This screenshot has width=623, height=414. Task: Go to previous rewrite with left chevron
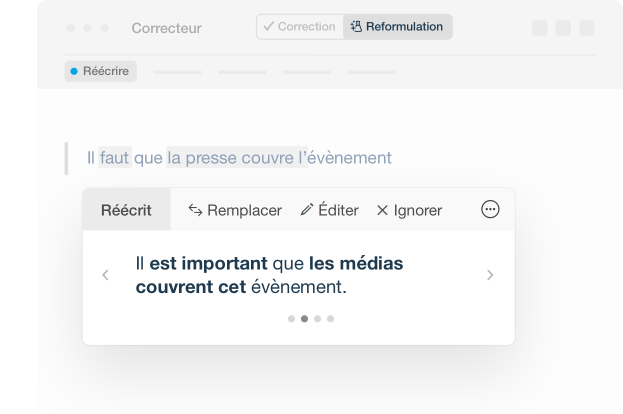106,275
